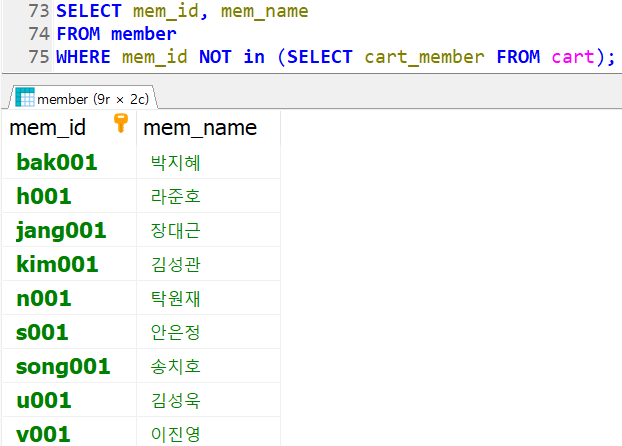Place cursor on SELECT keyword in line 73
622x446 pixels.
[x=89, y=11]
